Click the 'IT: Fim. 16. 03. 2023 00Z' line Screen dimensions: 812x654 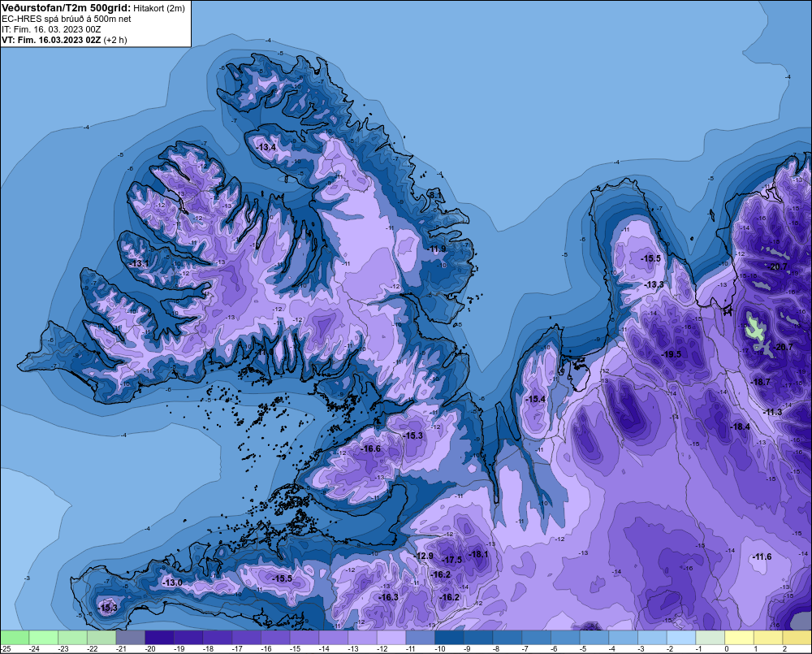pos(51,29)
